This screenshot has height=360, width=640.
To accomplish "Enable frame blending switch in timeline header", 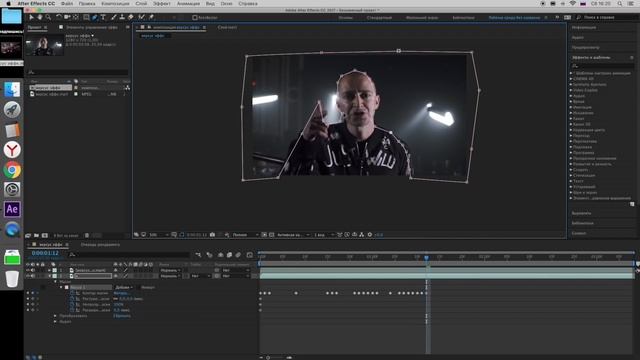I will 229,255.
